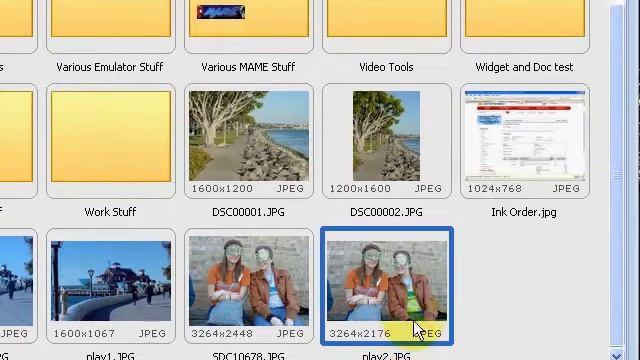Viewport: 640px width, 360px height.
Task: Click the 1600x1067 dimension label
Action: (x=84, y=334)
